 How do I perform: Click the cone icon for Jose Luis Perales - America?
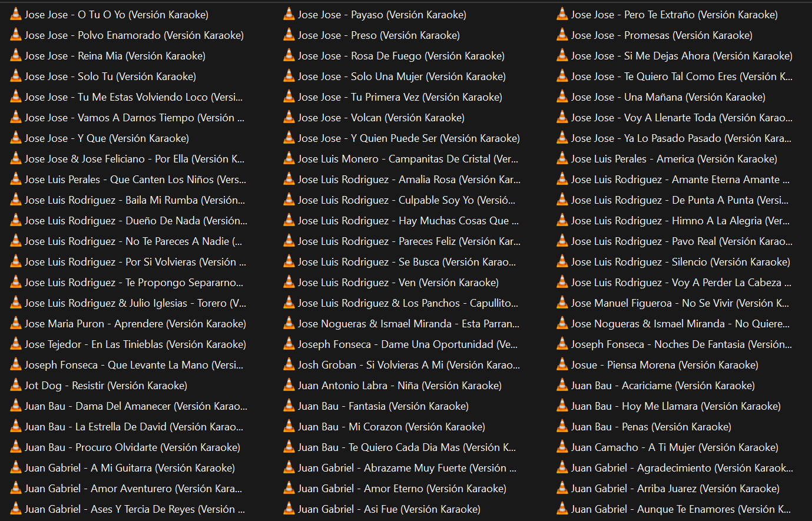[x=562, y=158]
